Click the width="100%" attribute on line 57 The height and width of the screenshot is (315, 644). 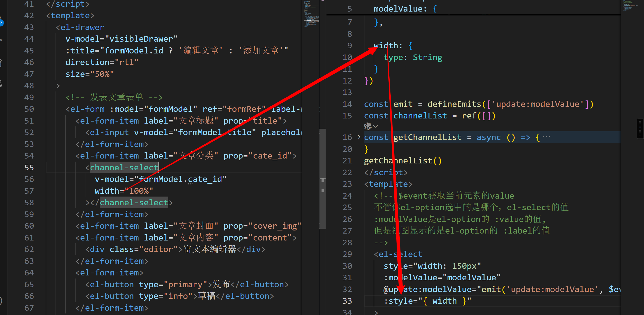pyautogui.click(x=124, y=191)
